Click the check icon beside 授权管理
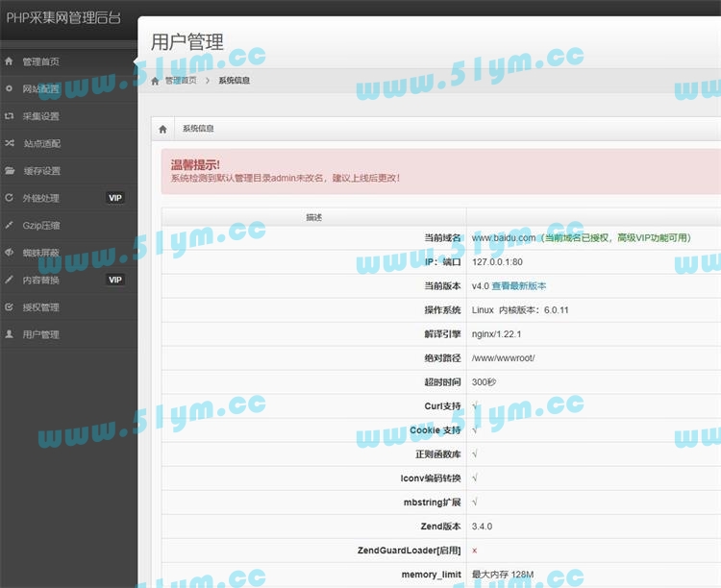 tap(9, 306)
